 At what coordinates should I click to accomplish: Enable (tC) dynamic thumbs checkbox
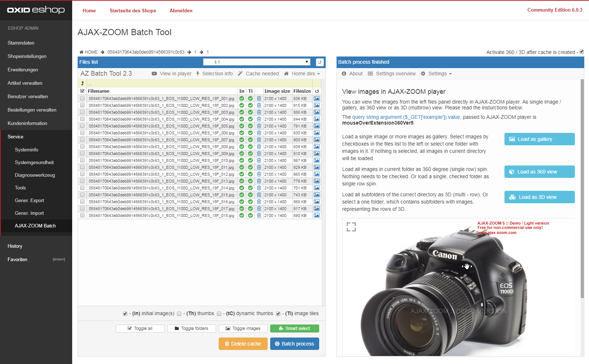219,314
